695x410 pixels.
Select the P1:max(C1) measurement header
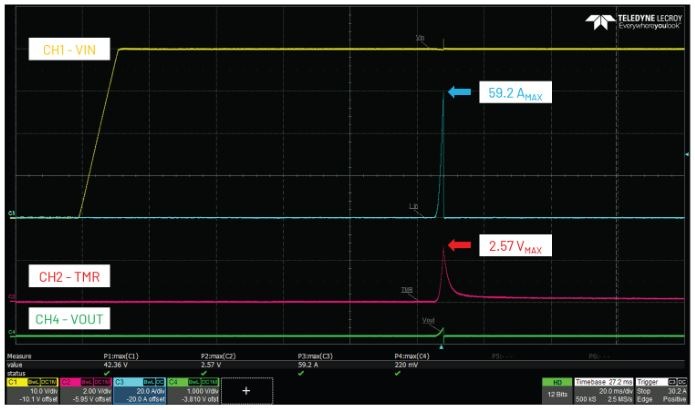coord(121,356)
